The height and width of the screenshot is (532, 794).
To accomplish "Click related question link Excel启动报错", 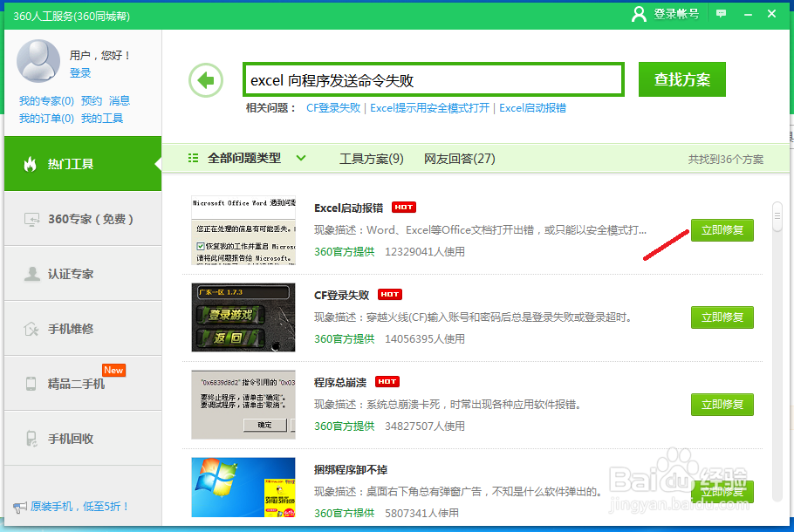I will tap(533, 108).
